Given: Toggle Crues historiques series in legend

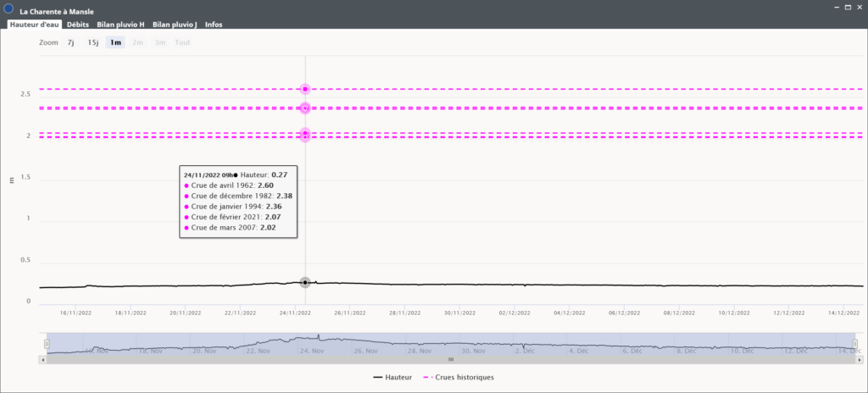Looking at the screenshot, I should pyautogui.click(x=464, y=377).
